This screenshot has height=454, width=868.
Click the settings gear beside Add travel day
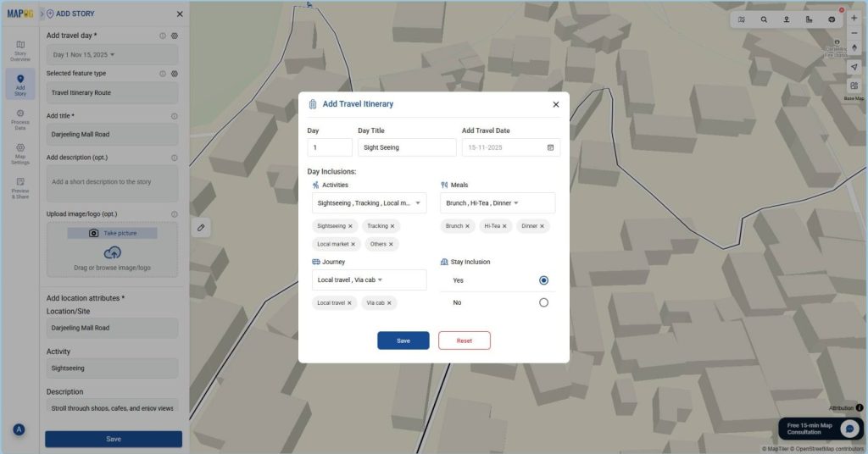coord(175,36)
